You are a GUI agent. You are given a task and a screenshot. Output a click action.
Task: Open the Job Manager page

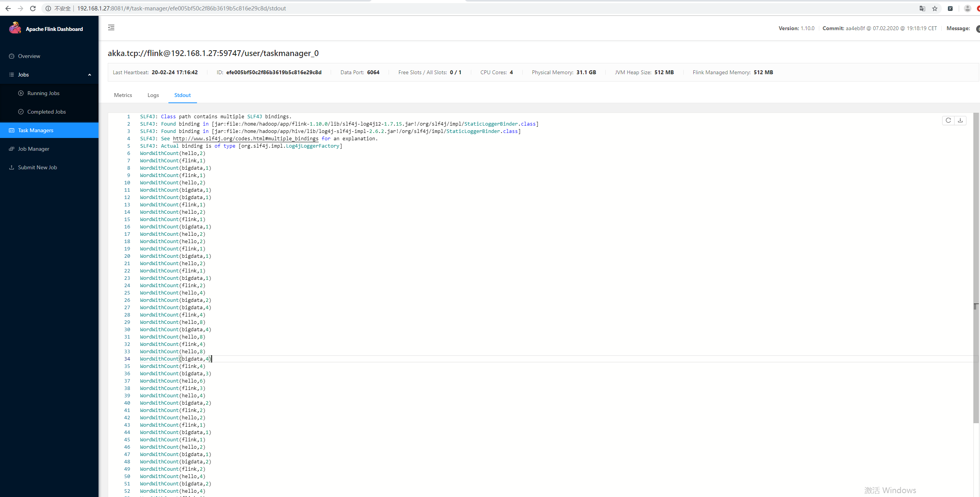tap(34, 149)
